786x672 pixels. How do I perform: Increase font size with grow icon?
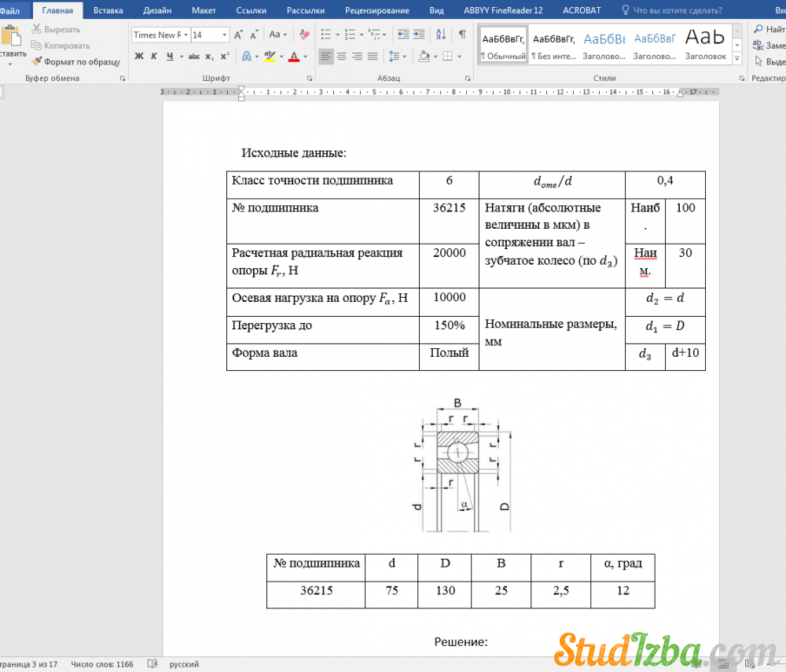click(240, 35)
